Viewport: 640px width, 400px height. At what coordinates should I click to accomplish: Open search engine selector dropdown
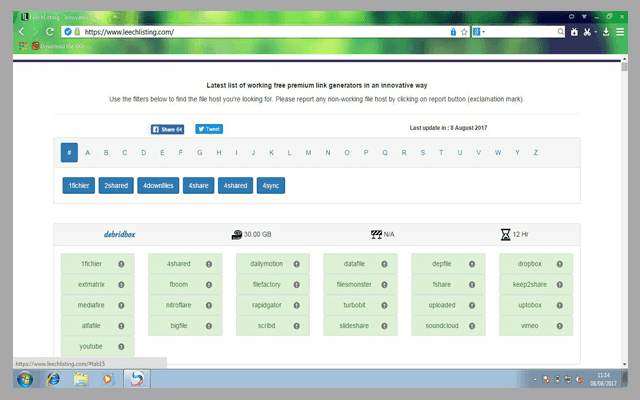point(479,32)
